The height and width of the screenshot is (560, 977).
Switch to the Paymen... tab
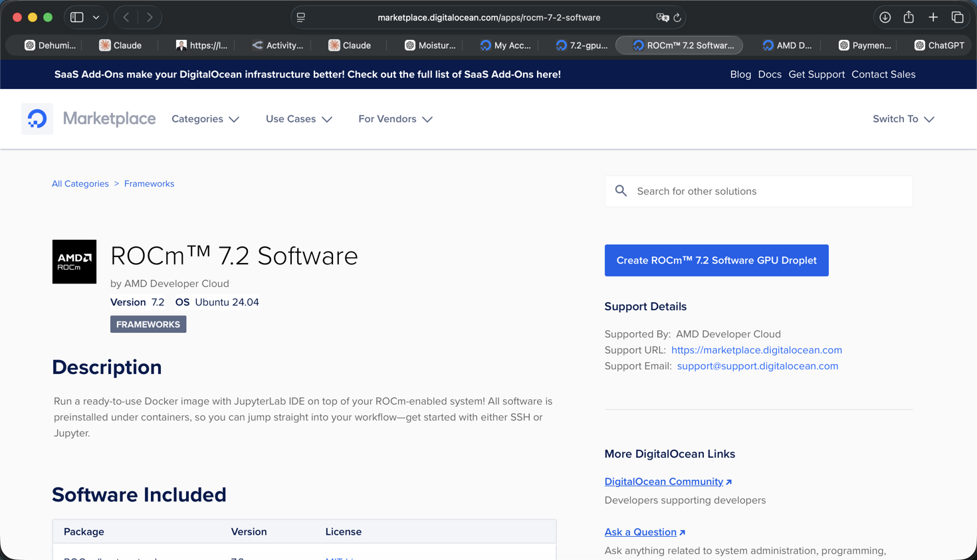[865, 45]
